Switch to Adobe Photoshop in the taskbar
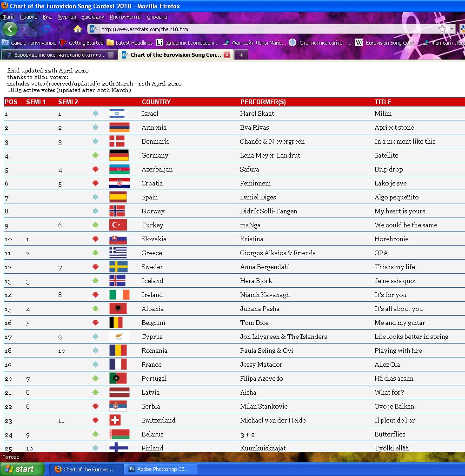Screen dimensions: 465x476 [162, 469]
